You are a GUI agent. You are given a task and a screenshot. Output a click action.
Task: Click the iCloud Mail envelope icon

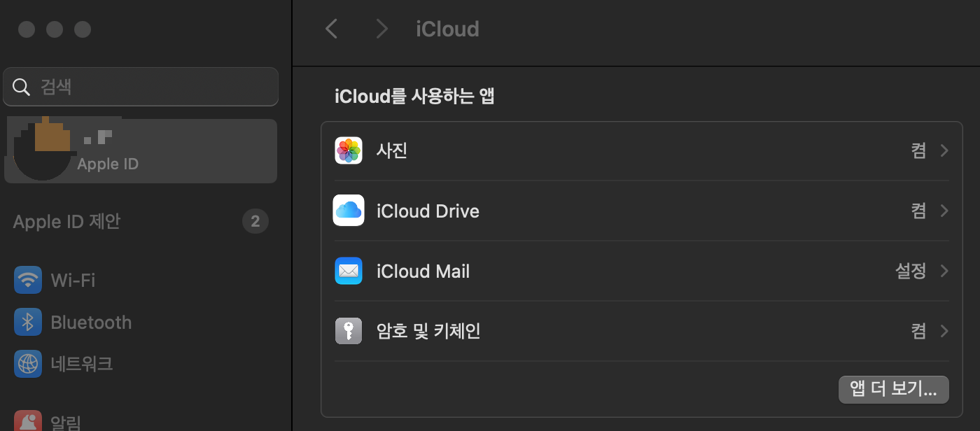tap(349, 271)
